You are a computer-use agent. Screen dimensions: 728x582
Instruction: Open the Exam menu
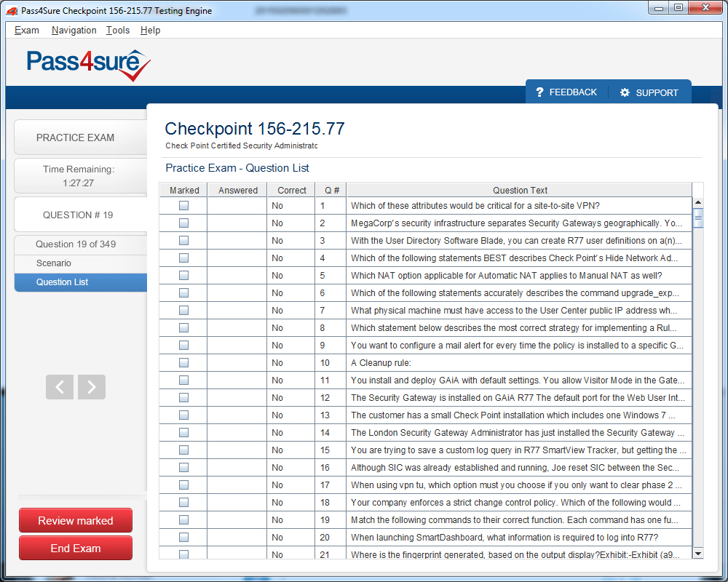click(x=27, y=31)
